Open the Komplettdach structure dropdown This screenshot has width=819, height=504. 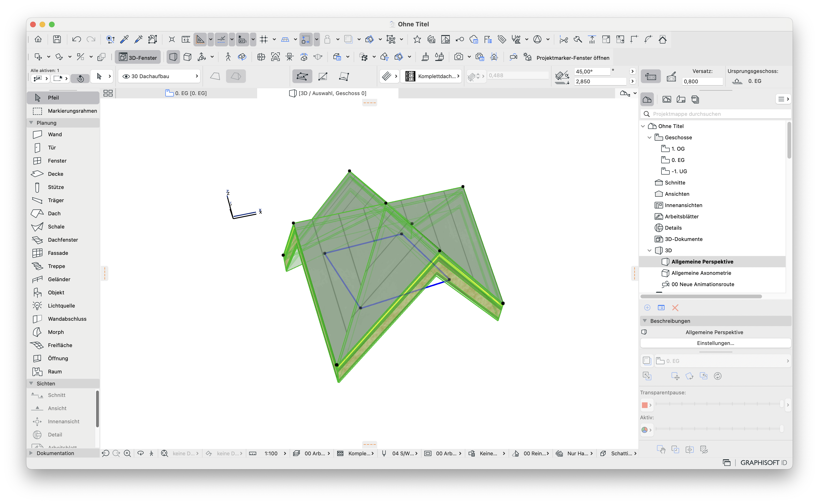(x=431, y=76)
